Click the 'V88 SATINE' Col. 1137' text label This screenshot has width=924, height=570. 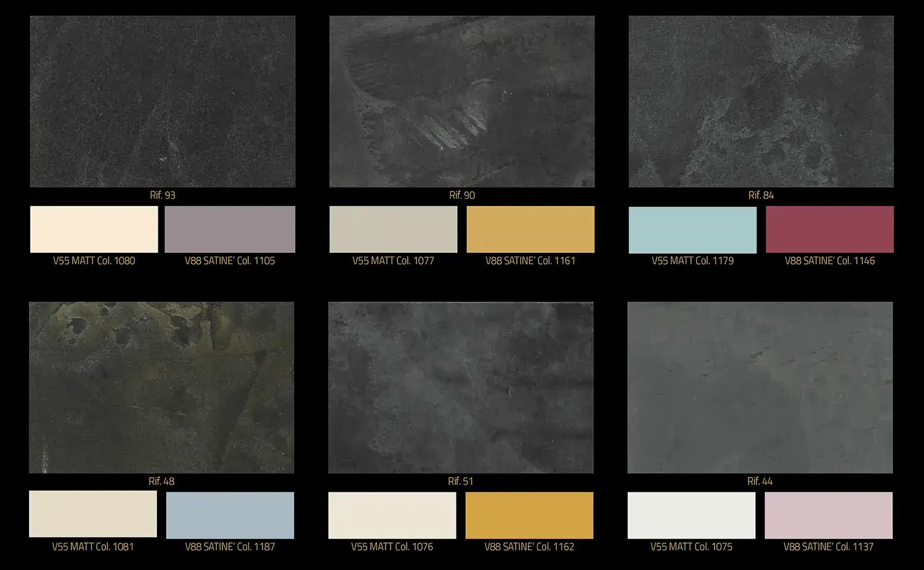pyautogui.click(x=829, y=547)
